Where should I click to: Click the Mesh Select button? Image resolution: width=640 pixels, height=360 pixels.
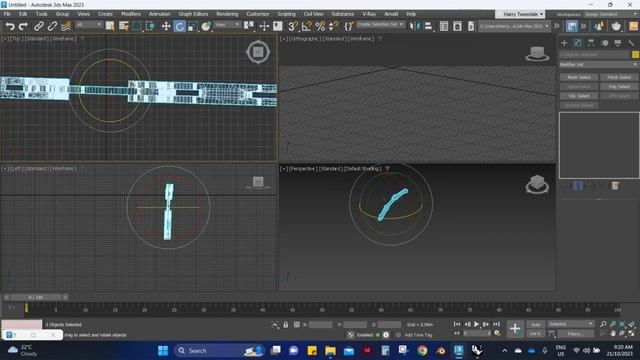(579, 77)
